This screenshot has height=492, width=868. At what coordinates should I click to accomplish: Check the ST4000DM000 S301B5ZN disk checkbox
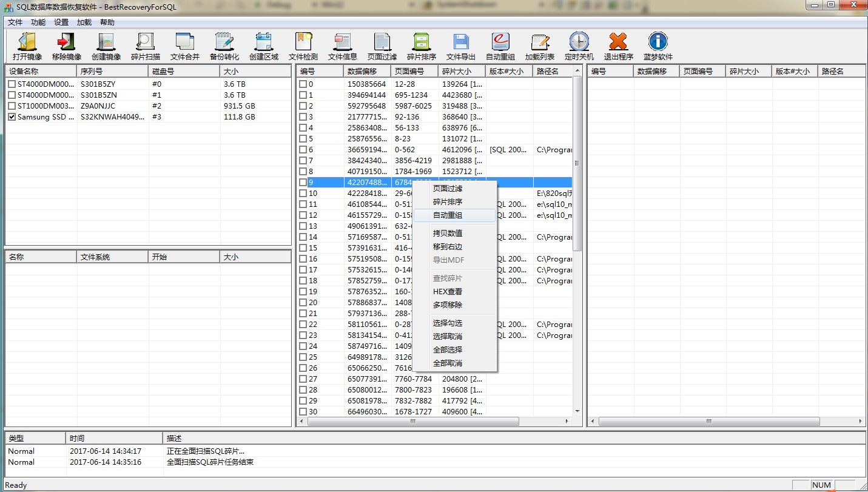12,95
